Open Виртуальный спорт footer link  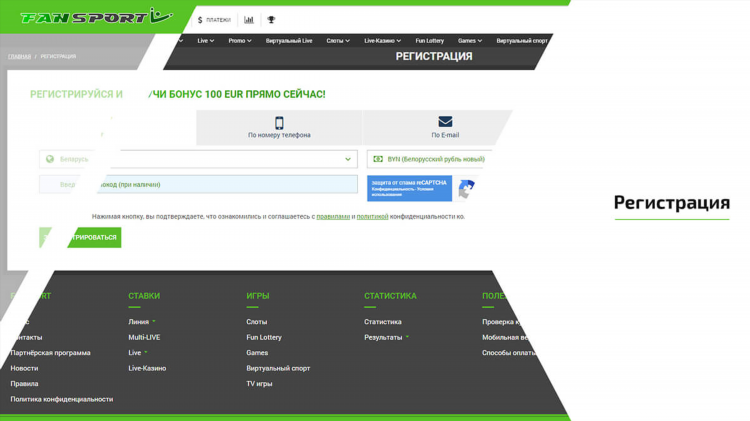pos(278,368)
